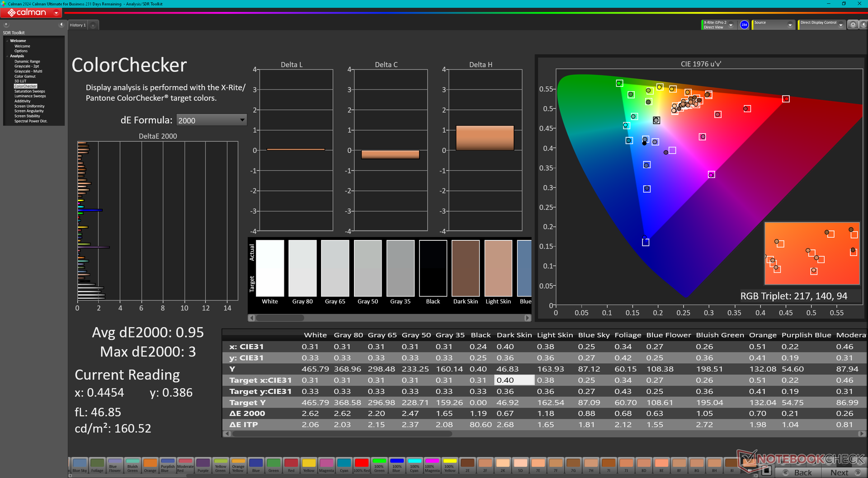Select Grayscale - Multi in the Analysis tree
868x478 pixels.
coord(28,71)
